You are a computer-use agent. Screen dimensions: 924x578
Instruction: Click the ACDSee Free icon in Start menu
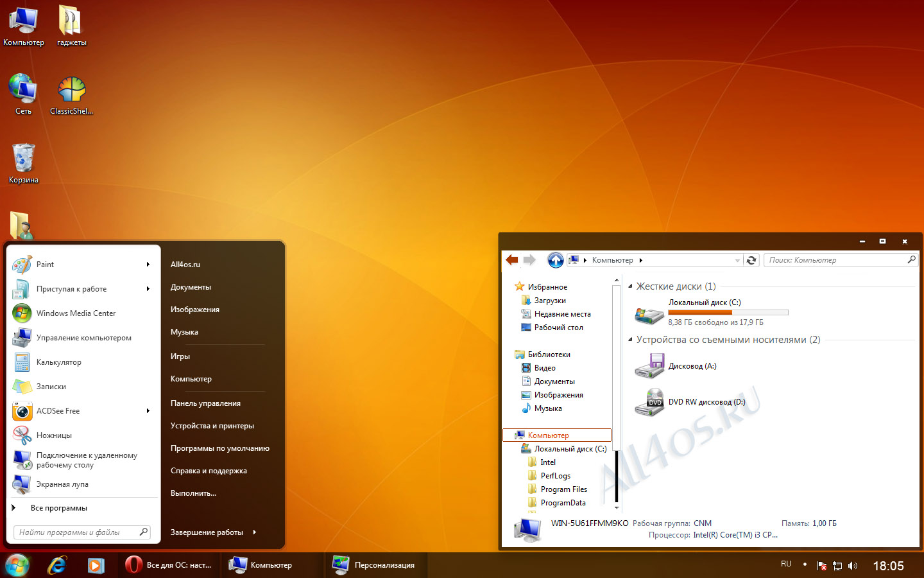point(22,411)
